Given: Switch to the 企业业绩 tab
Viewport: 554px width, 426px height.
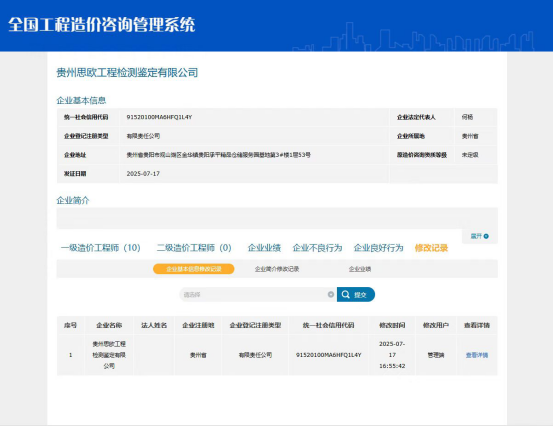Looking at the screenshot, I should click(x=264, y=248).
